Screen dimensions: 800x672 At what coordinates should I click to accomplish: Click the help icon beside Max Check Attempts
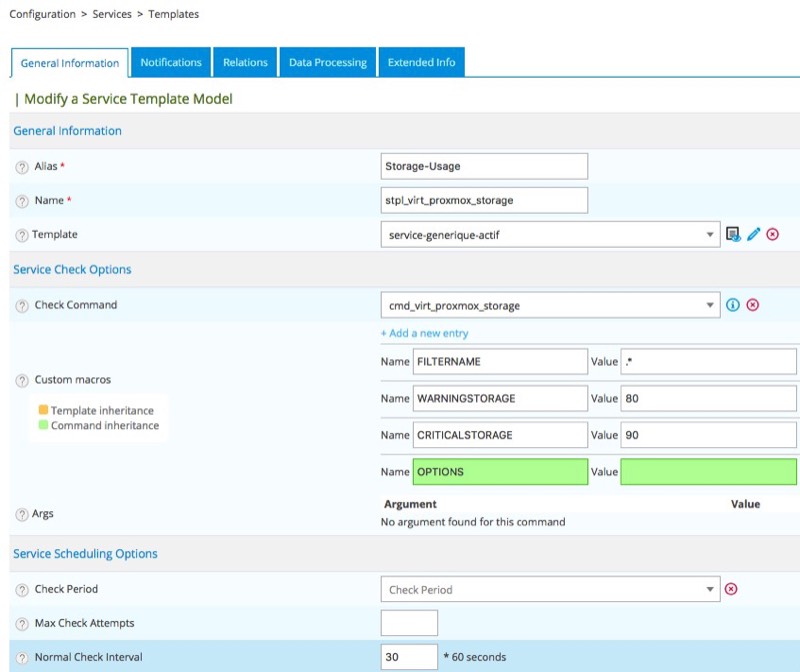(x=22, y=624)
